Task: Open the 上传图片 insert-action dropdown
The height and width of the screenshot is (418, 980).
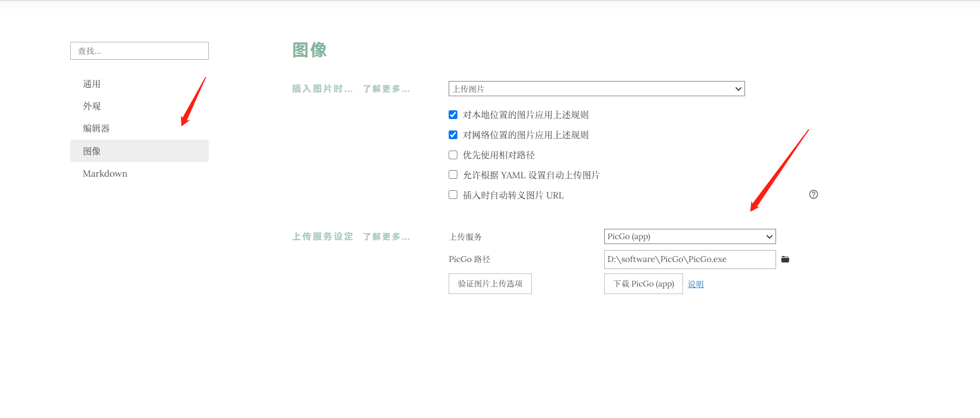Action: tap(597, 89)
